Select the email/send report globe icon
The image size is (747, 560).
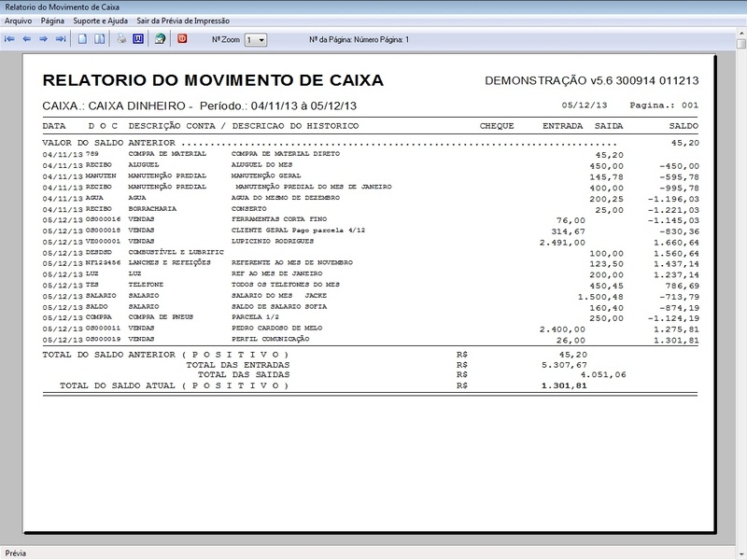[x=160, y=37]
